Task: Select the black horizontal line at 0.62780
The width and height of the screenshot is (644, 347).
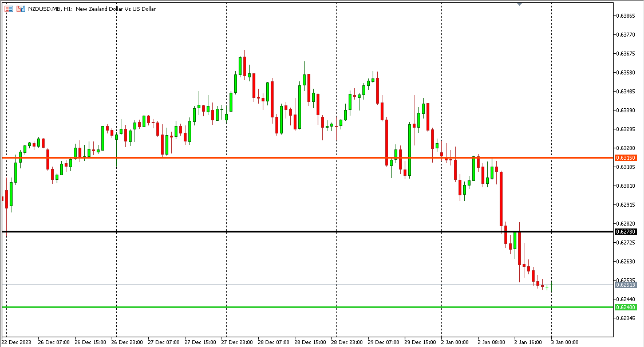Action: click(286, 231)
